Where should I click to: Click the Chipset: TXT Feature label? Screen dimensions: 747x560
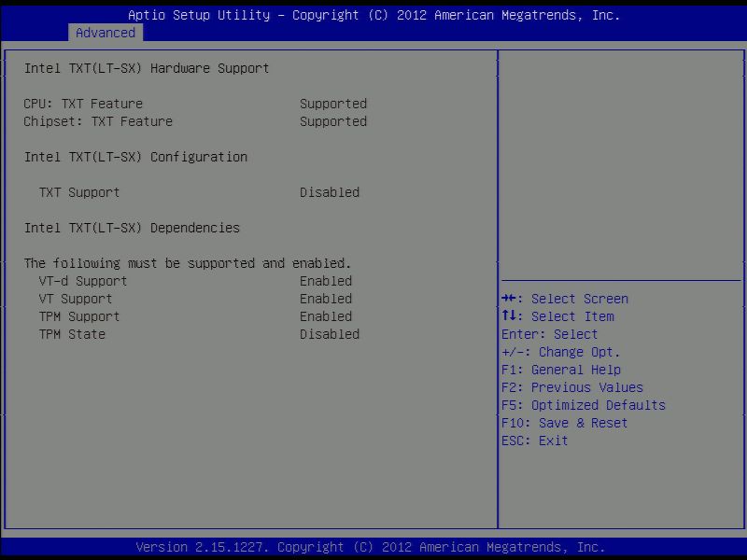point(98,121)
